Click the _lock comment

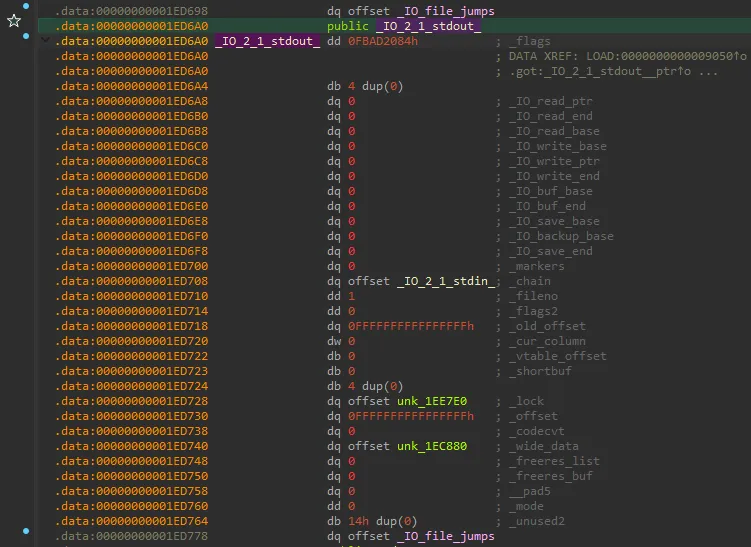point(526,401)
